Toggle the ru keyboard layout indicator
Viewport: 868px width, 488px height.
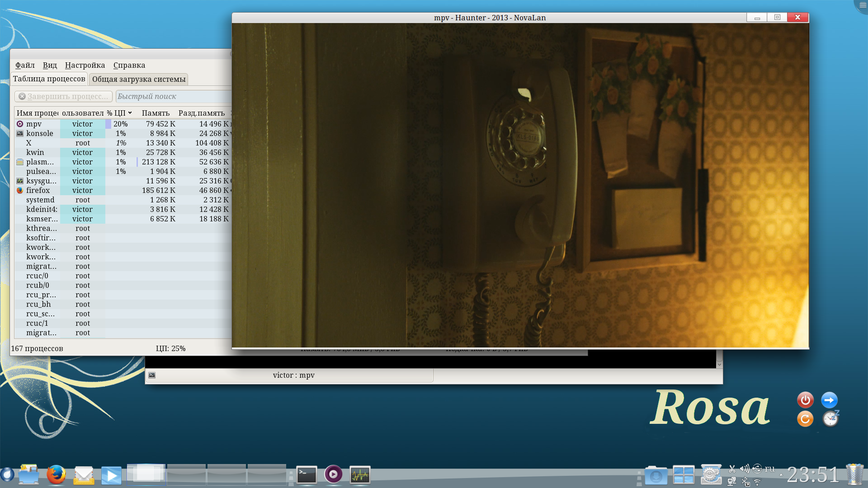tap(769, 469)
